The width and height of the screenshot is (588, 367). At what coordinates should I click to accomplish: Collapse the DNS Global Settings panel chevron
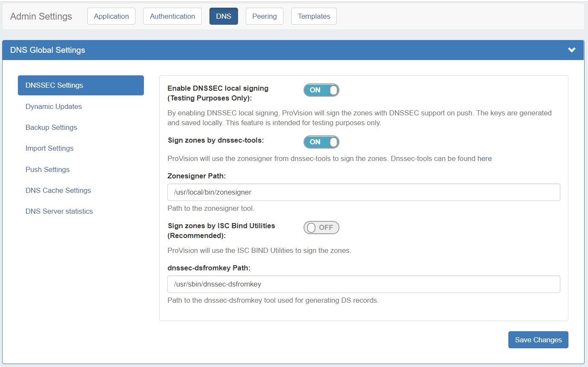point(571,50)
